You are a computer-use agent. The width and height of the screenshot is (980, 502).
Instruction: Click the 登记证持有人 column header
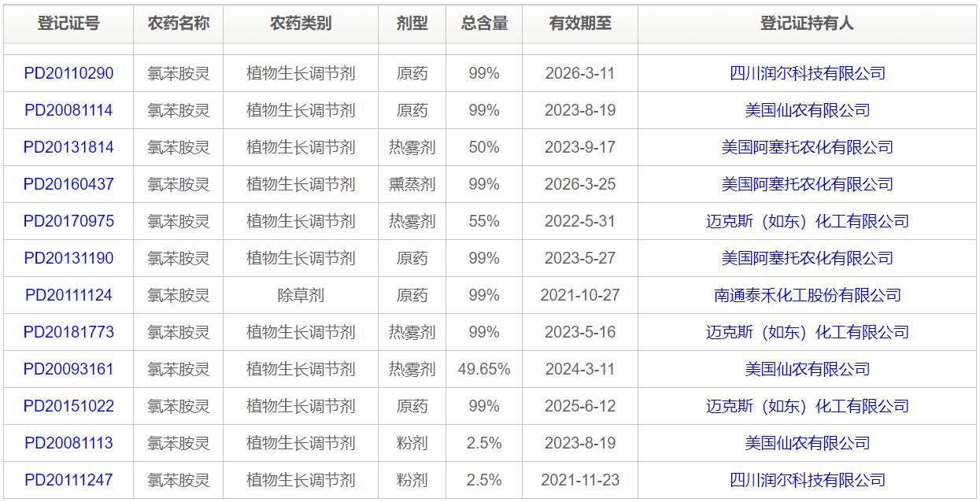click(x=808, y=24)
